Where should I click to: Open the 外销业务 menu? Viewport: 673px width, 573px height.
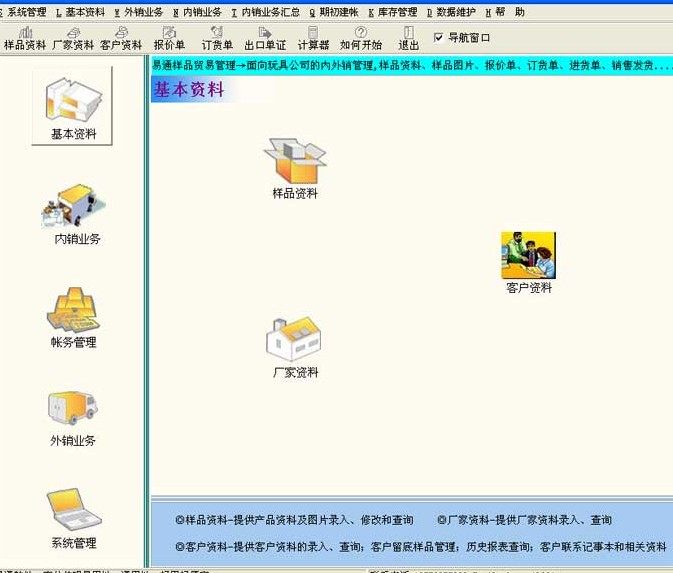pos(139,12)
